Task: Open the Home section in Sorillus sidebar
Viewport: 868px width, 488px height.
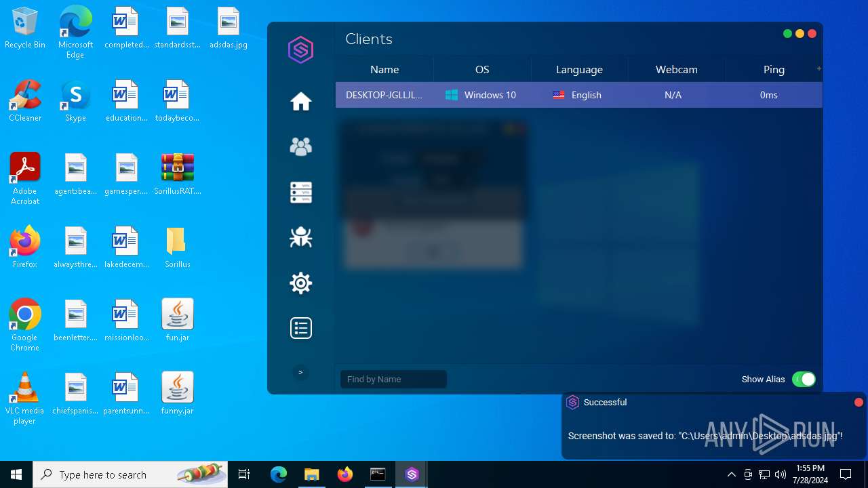Action: coord(301,102)
